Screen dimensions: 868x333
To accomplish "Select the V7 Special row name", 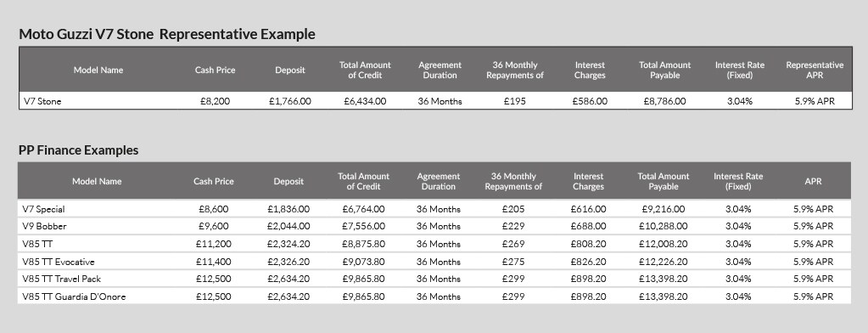I will point(44,210).
